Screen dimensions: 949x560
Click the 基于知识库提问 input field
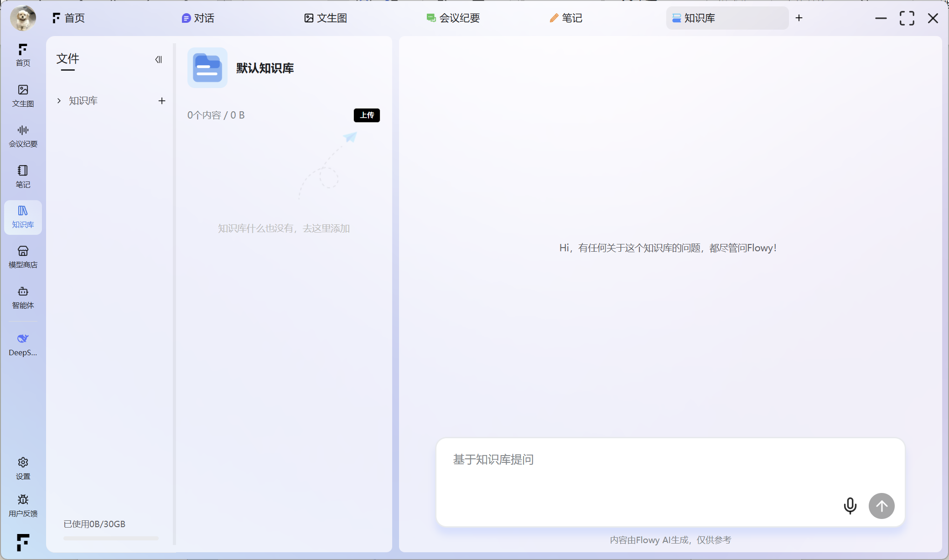(638, 470)
